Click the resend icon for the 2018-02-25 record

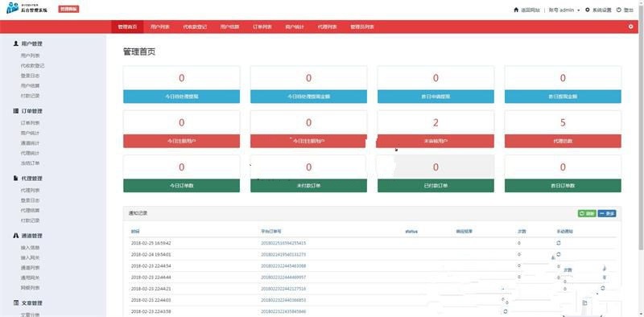point(559,243)
